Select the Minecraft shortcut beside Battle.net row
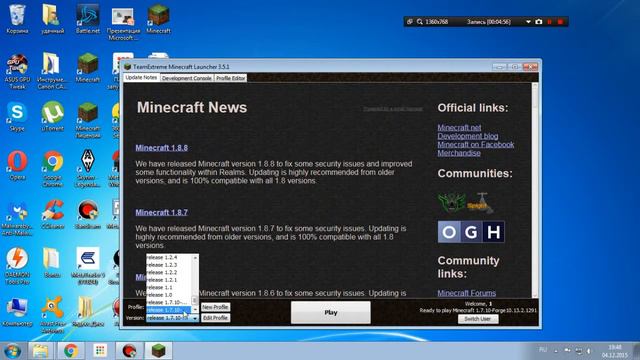 pos(158,18)
